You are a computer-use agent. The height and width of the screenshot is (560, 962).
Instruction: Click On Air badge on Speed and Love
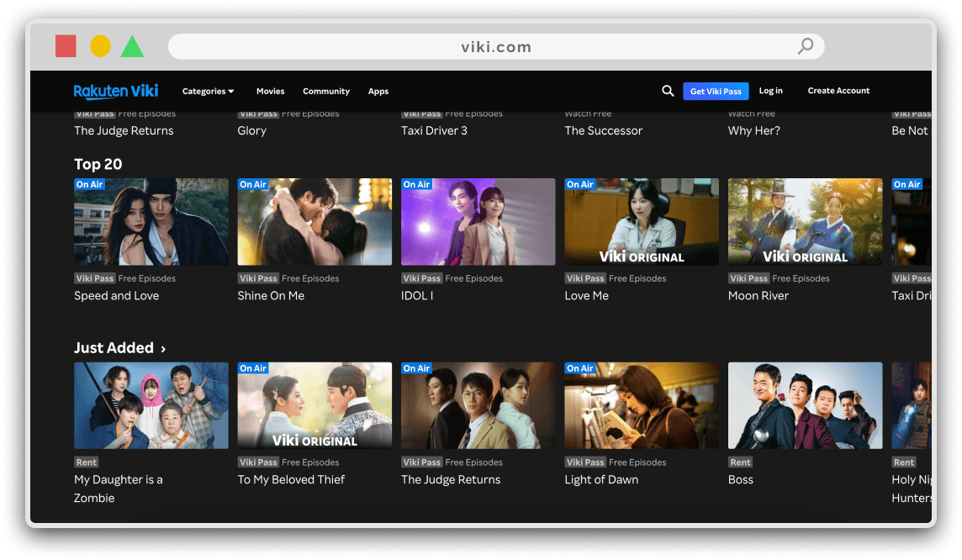coord(90,184)
